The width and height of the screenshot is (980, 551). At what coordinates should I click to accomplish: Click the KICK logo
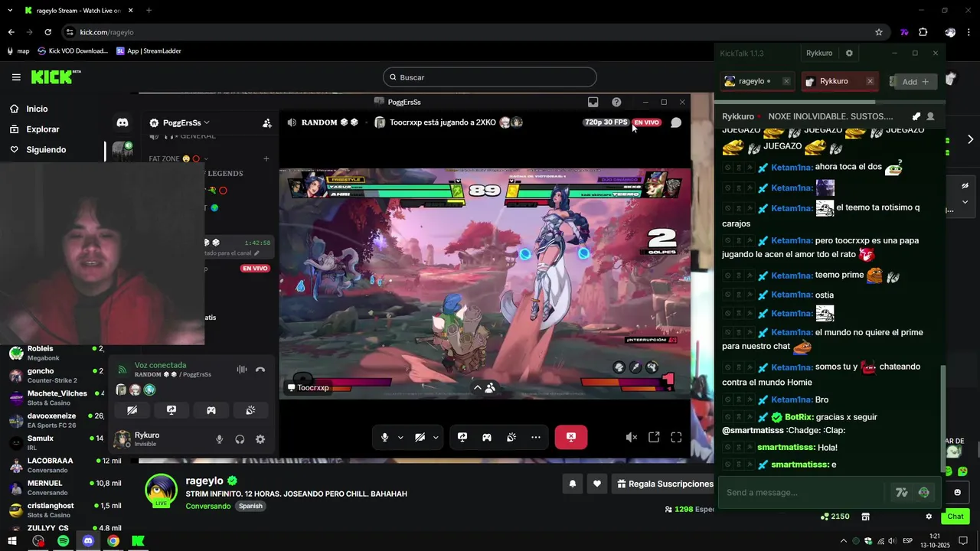(x=55, y=77)
